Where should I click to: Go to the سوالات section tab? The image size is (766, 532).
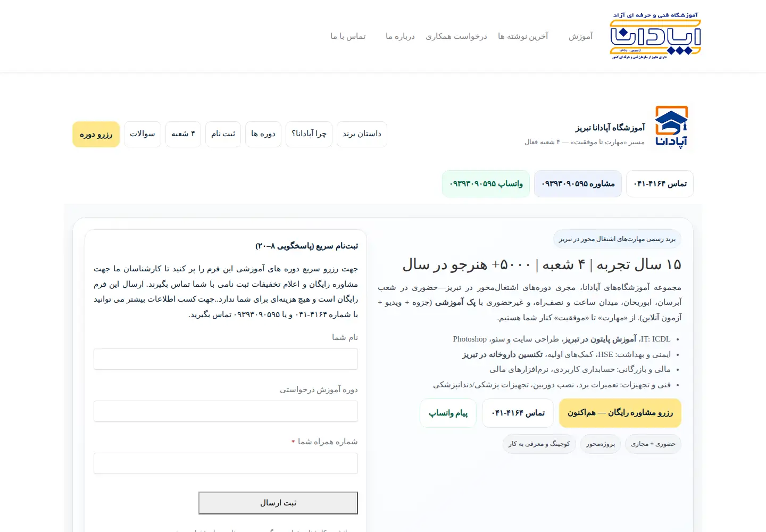coord(143,134)
